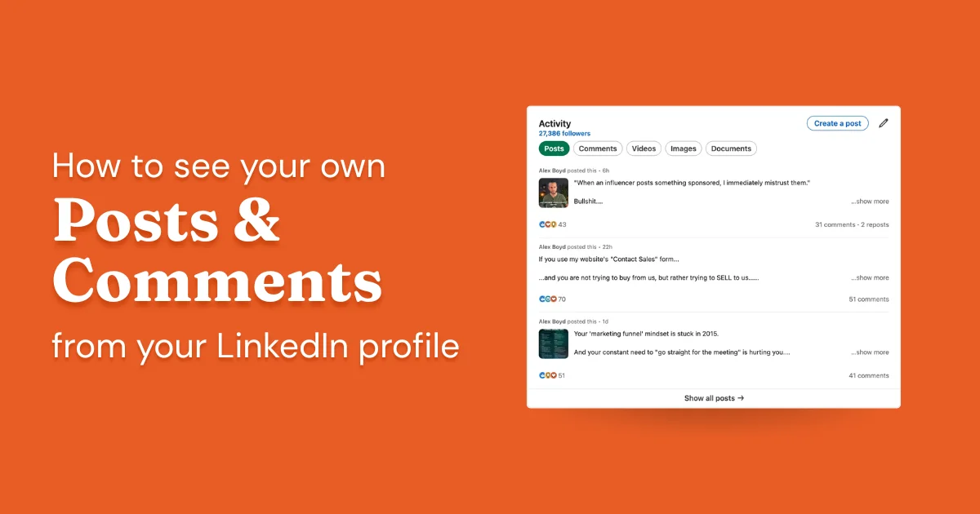Click the arrow next to Show all posts
The height and width of the screenshot is (514, 980).
(x=742, y=398)
